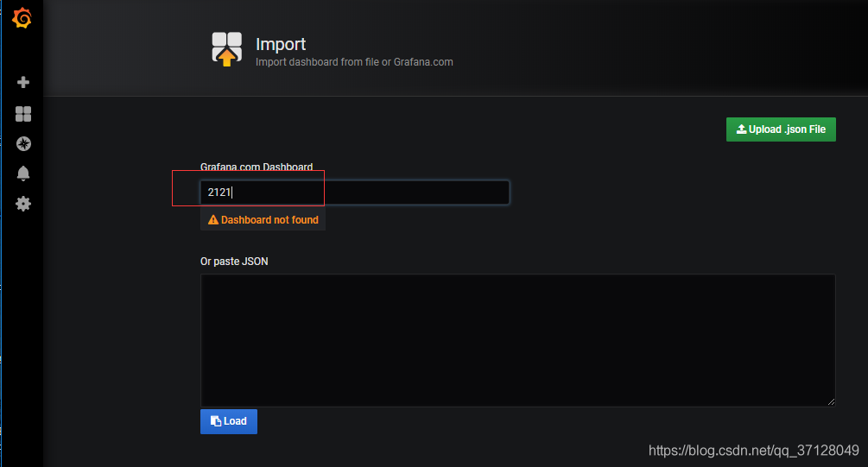The image size is (868, 467).
Task: Click the Import dashboard header icon
Action: click(227, 49)
